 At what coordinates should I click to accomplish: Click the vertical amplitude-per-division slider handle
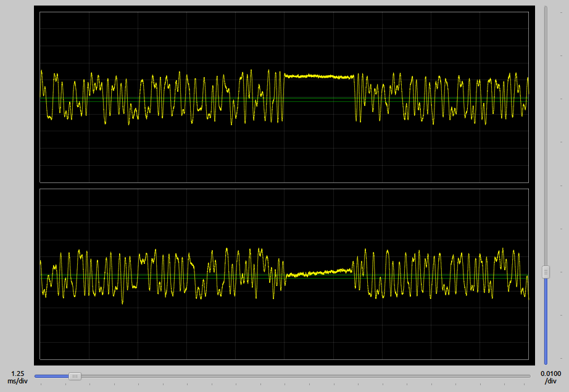click(x=546, y=272)
